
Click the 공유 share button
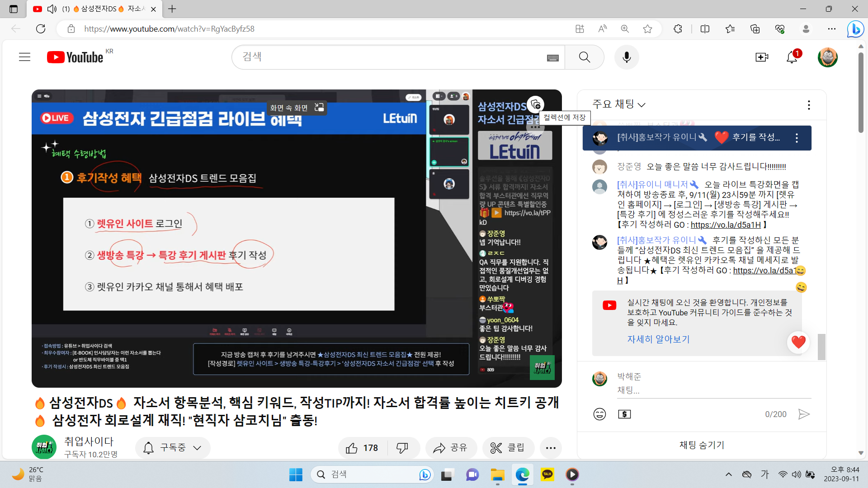tap(451, 448)
